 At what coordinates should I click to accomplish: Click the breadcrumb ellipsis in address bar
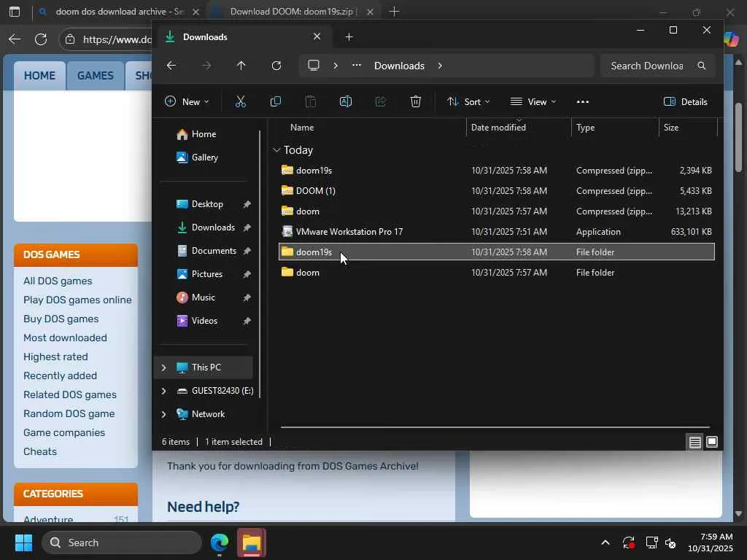pos(356,65)
